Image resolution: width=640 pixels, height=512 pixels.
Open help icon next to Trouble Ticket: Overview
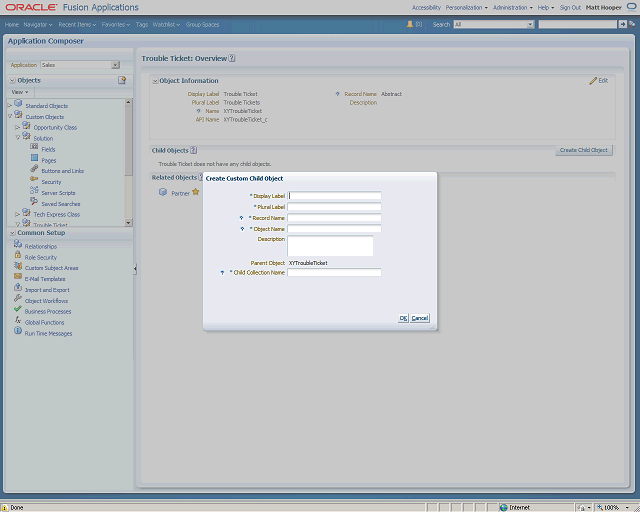click(232, 58)
